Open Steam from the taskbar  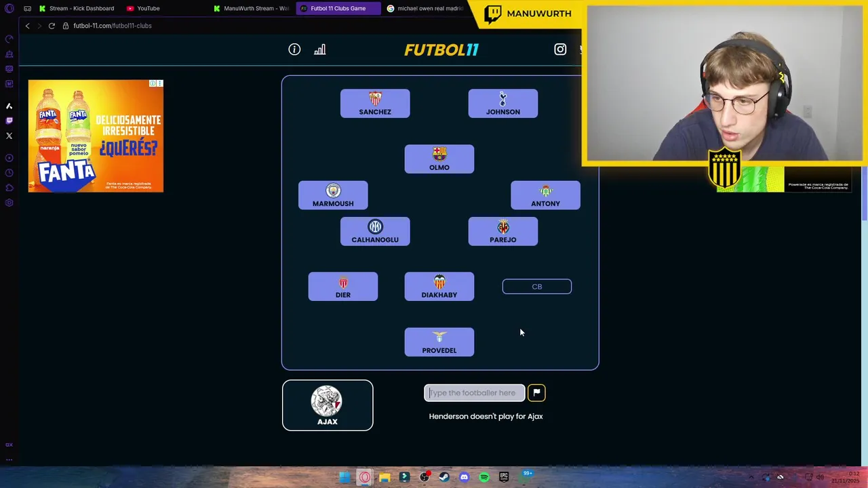(444, 477)
